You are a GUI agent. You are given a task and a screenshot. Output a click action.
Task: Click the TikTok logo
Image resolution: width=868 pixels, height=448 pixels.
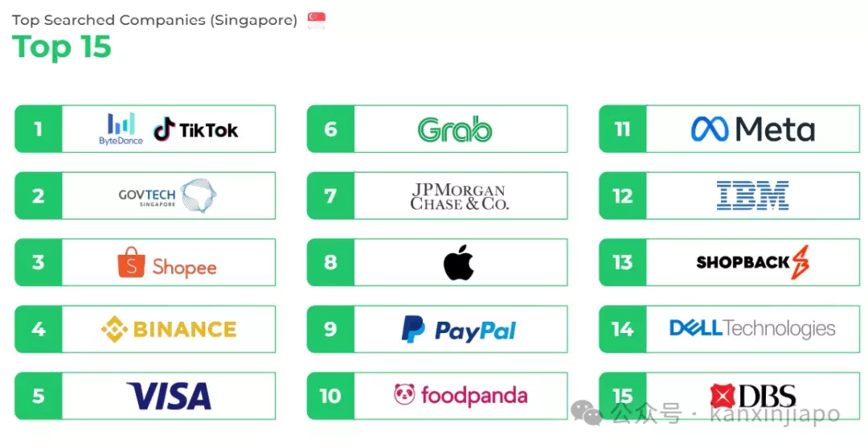[x=196, y=129]
